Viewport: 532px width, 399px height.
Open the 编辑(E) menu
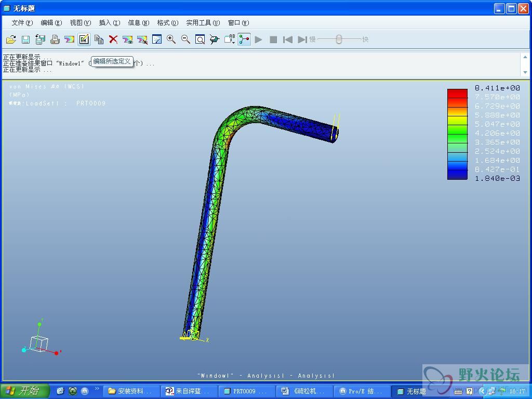point(51,23)
